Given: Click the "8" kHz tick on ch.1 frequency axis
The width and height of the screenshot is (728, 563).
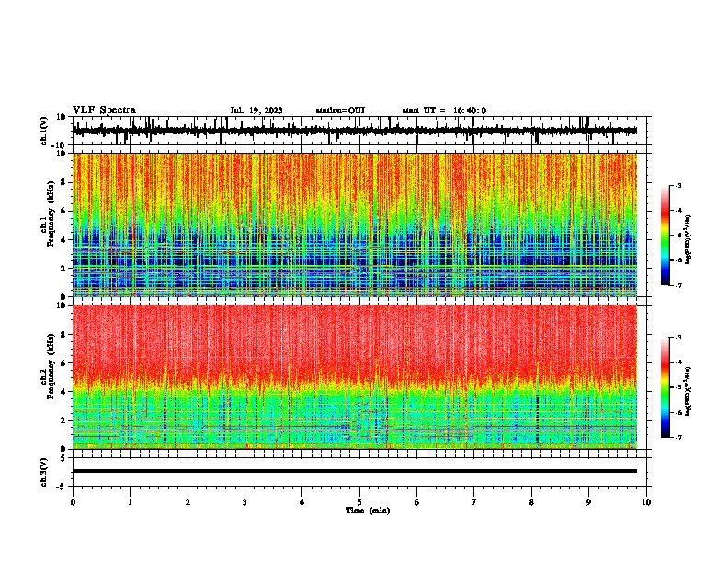Looking at the screenshot, I should pos(64,182).
